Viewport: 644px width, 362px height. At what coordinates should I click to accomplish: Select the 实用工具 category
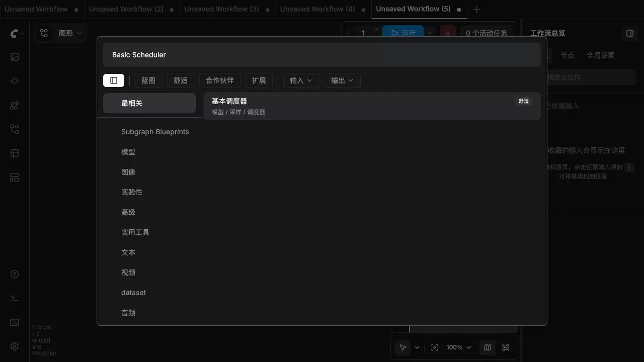tap(149, 232)
